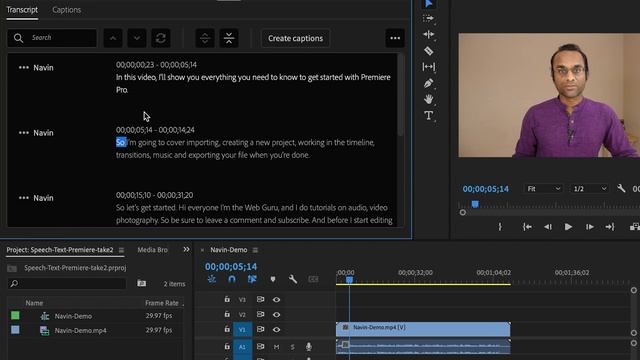The image size is (640, 360).
Task: Toggle V1 track output eye
Action: pos(276,329)
